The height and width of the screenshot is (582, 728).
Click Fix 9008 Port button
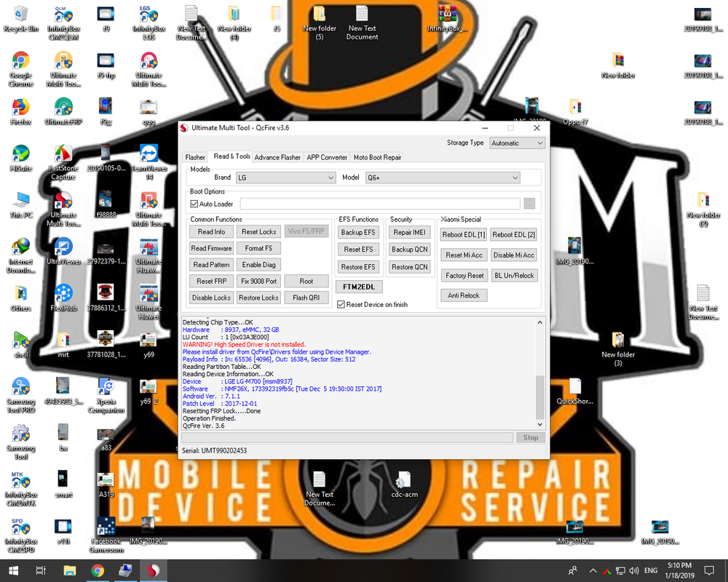(x=258, y=281)
